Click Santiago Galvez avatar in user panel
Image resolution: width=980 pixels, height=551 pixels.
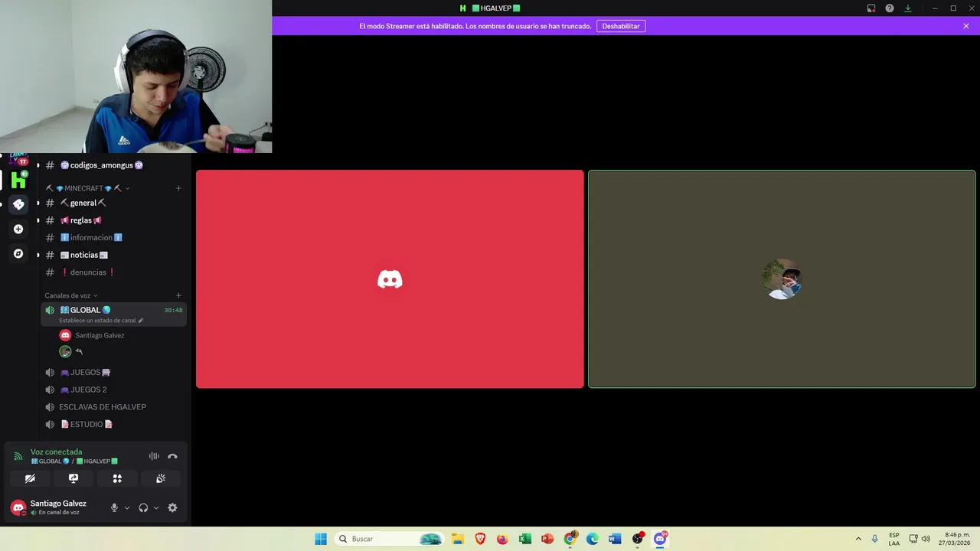[18, 507]
